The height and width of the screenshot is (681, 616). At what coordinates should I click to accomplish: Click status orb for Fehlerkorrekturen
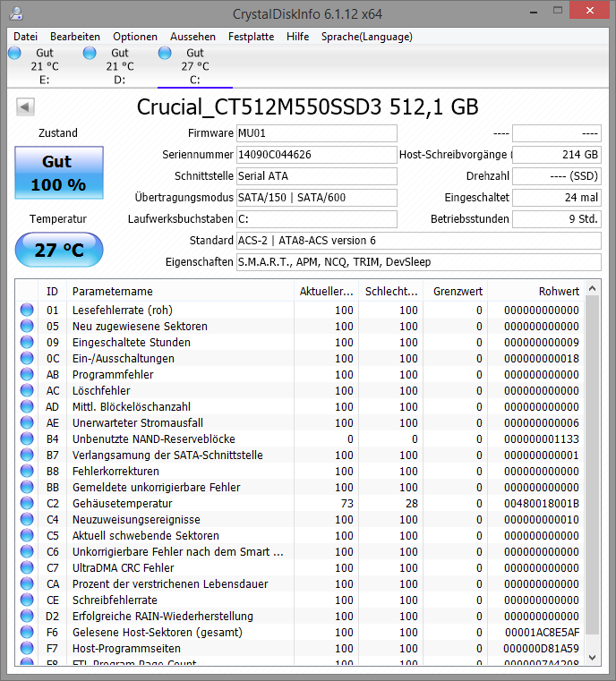pos(27,471)
